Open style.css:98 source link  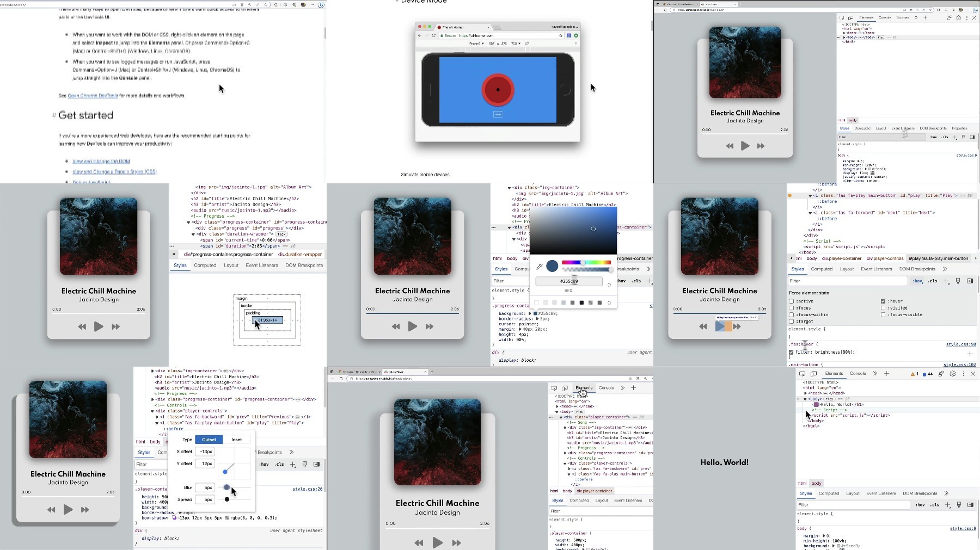click(961, 344)
